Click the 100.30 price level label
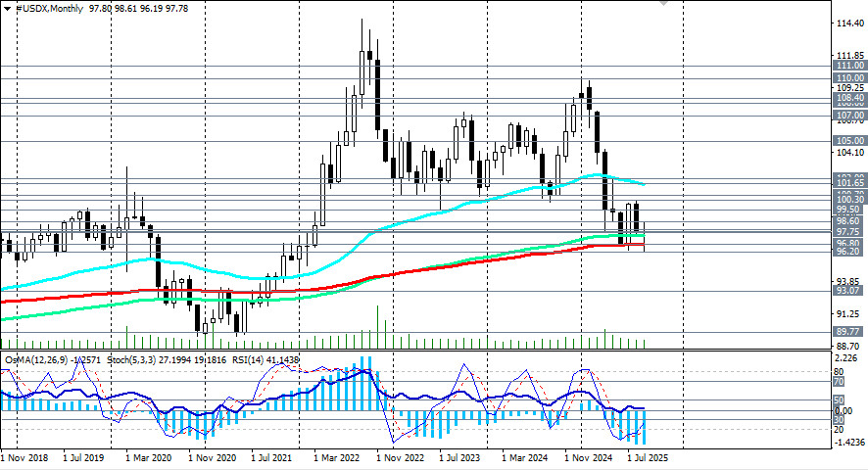 tap(848, 199)
